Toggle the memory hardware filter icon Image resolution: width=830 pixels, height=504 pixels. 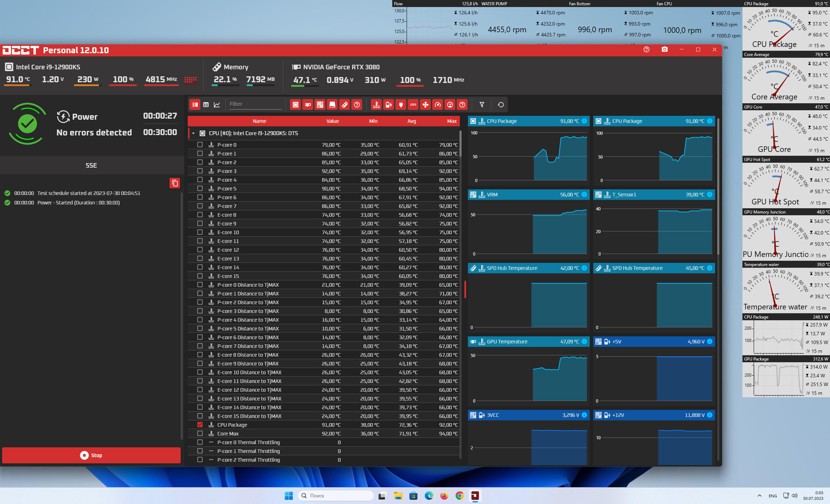pyautogui.click(x=345, y=105)
